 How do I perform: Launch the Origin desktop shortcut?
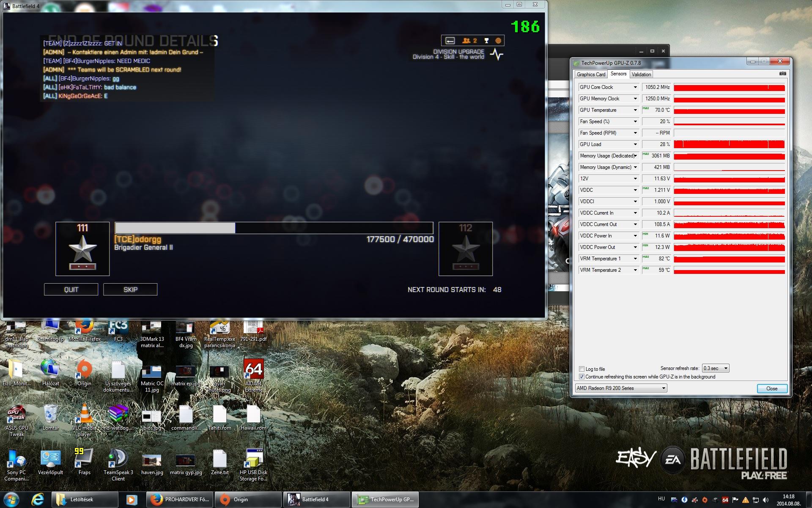click(84, 373)
